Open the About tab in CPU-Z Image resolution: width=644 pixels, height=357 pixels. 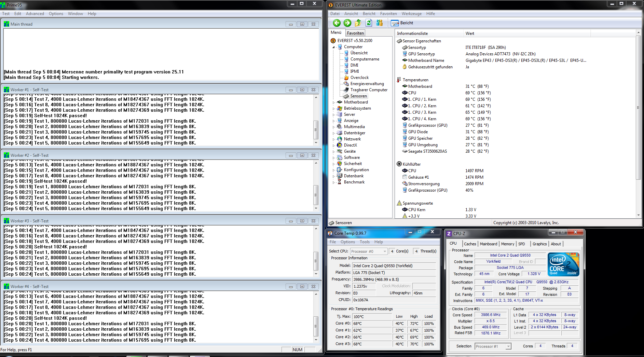(556, 244)
